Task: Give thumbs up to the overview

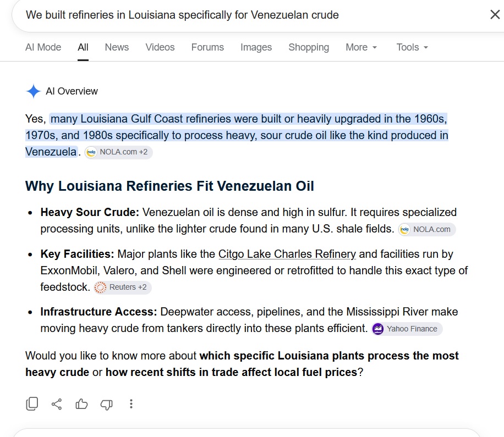Action: (x=81, y=403)
